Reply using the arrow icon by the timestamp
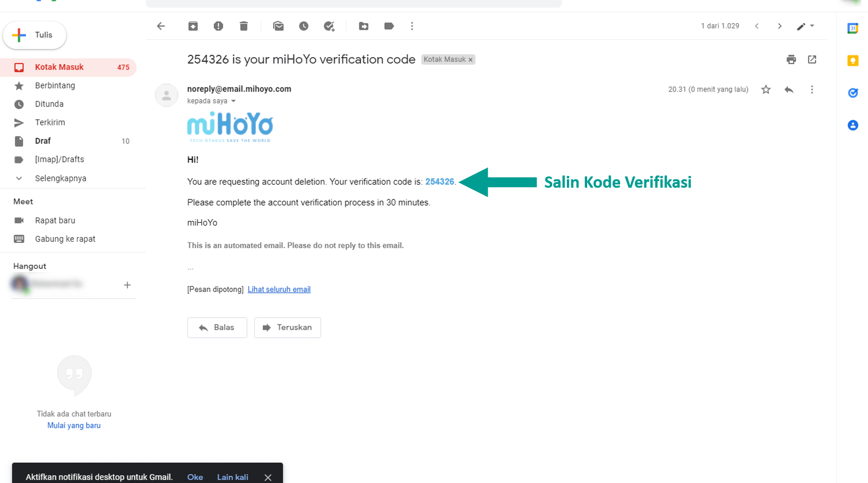This screenshot has height=483, width=868. click(x=789, y=90)
